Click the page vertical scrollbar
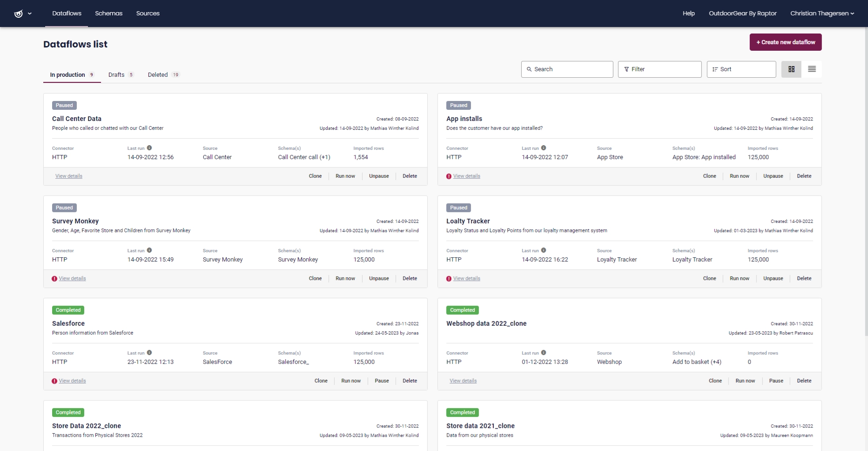 point(866,182)
